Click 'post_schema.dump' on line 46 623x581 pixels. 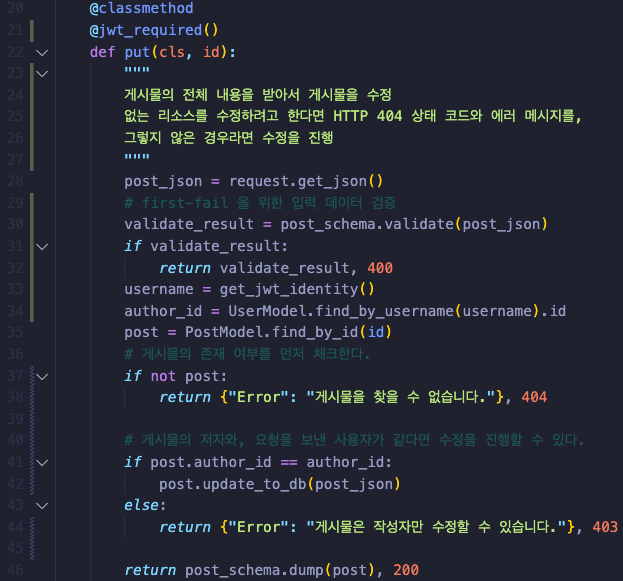pyautogui.click(x=255, y=570)
